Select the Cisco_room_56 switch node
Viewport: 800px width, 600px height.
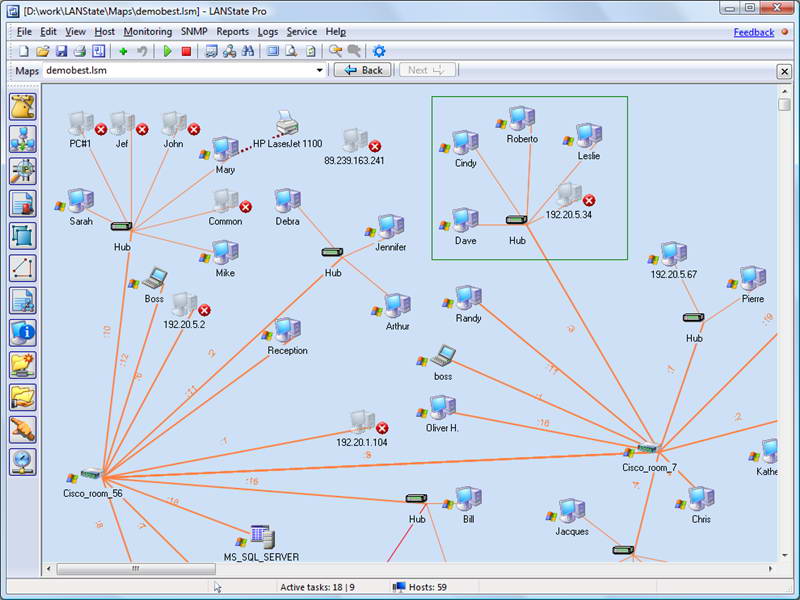click(90, 473)
